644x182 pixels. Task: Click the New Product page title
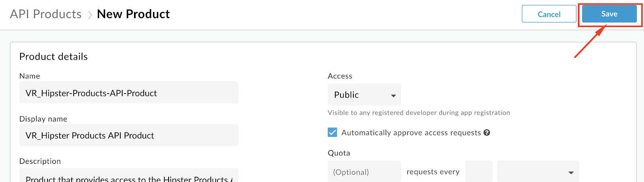point(133,14)
